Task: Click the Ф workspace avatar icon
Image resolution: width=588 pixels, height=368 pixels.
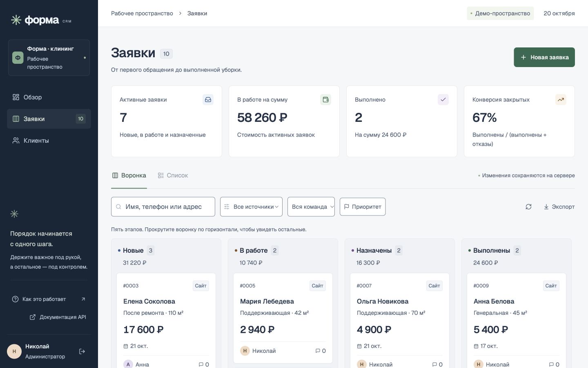Action: (18, 58)
